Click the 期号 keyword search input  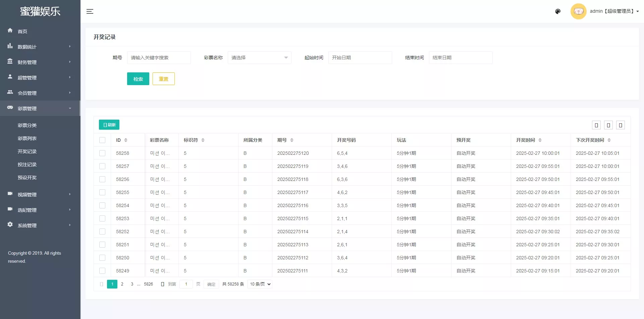click(159, 58)
